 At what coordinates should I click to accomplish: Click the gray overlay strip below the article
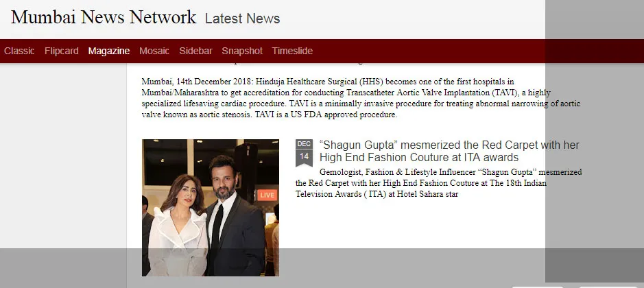pos(322,268)
